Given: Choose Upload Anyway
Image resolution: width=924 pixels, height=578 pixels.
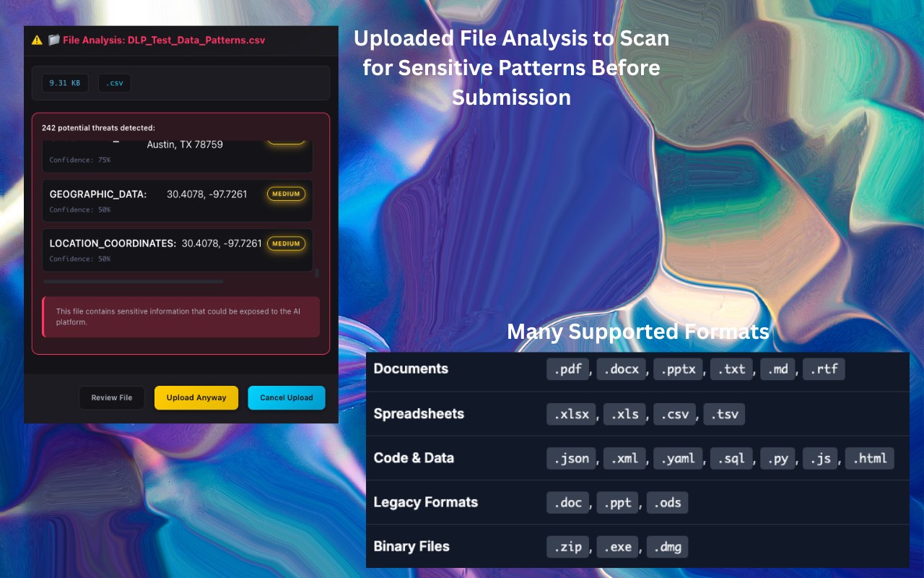Looking at the screenshot, I should point(196,398).
